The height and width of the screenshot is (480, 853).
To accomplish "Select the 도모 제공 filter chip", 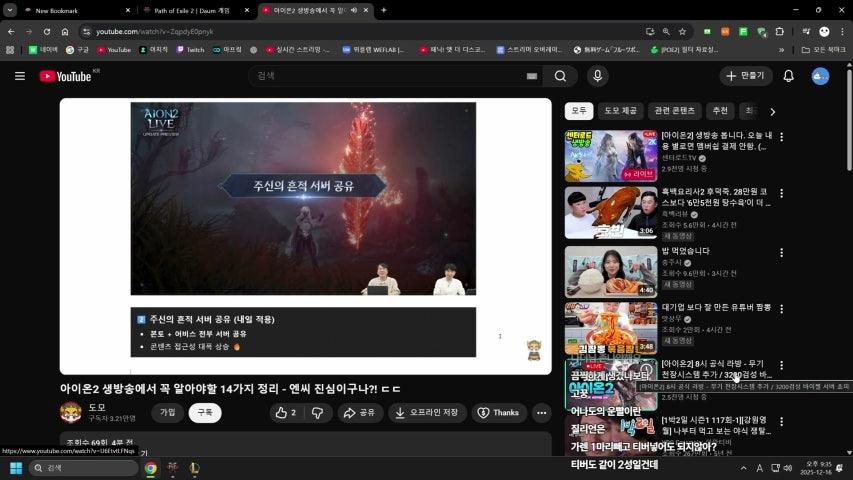I will (620, 111).
